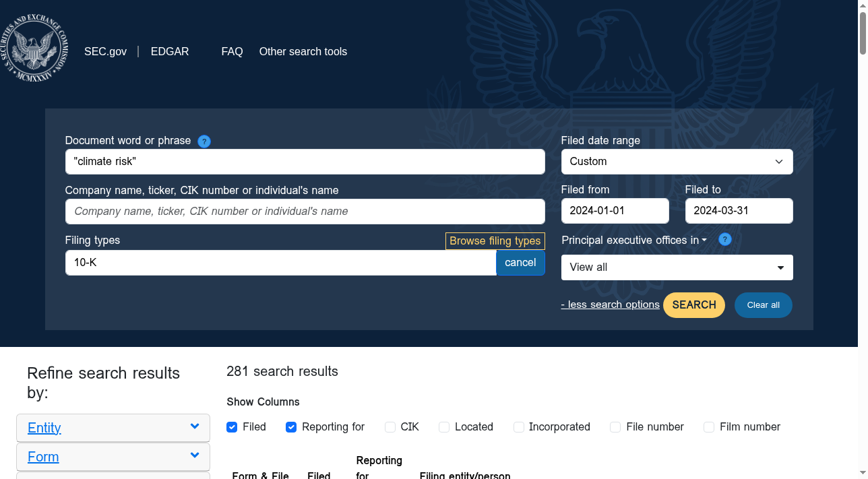Click the Show Columns label
This screenshot has height=479, width=868.
pos(263,402)
